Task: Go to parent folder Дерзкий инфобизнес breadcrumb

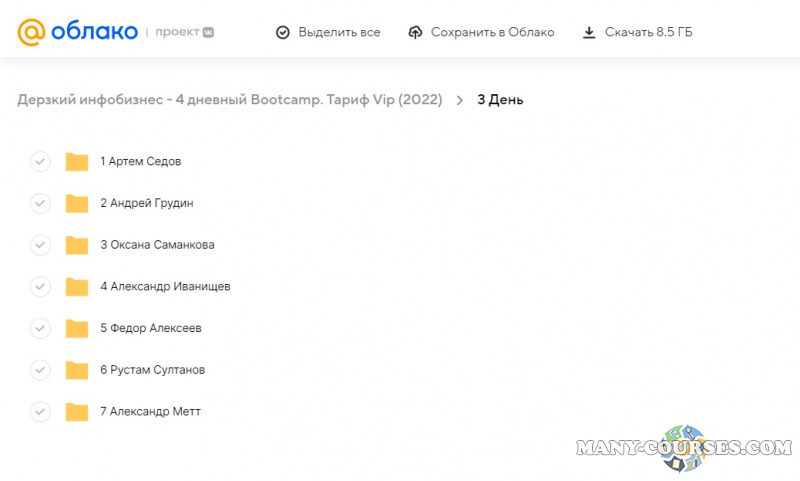Action: [x=229, y=100]
